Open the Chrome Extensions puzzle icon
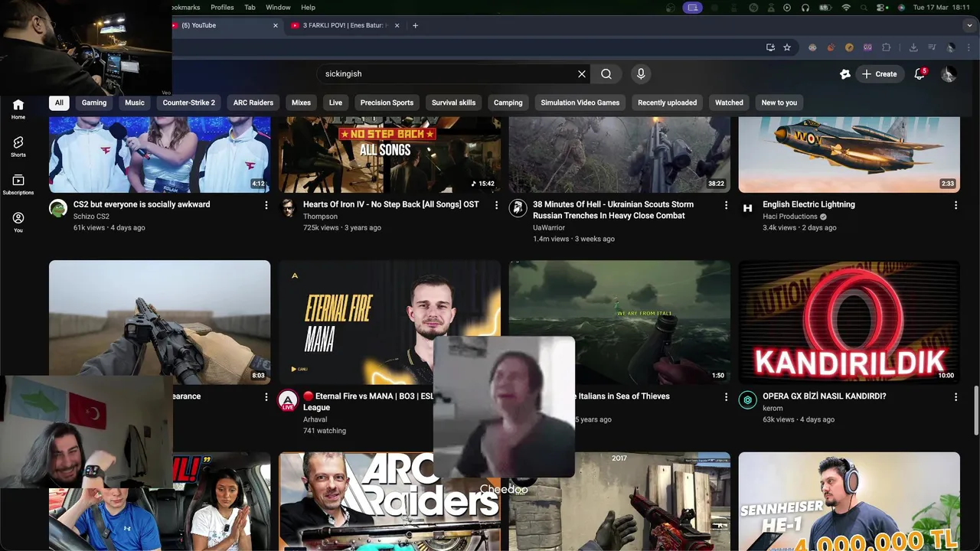This screenshot has width=980, height=551. point(887,47)
